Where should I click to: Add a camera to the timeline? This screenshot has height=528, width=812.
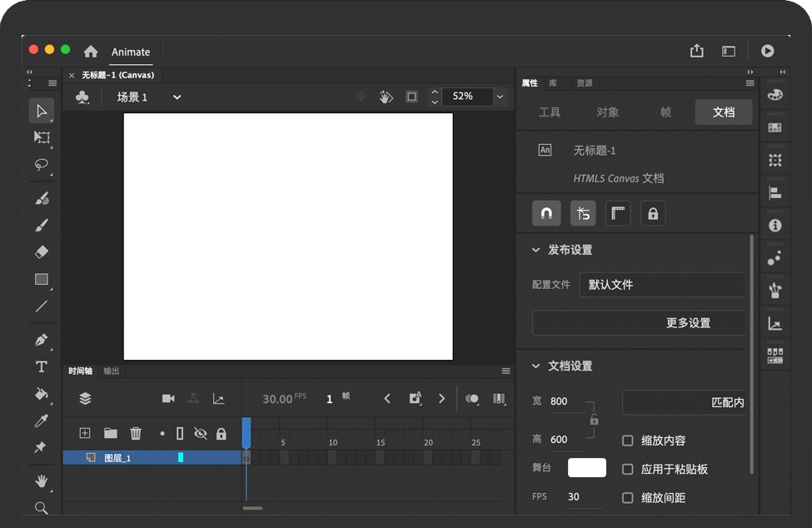coord(168,399)
